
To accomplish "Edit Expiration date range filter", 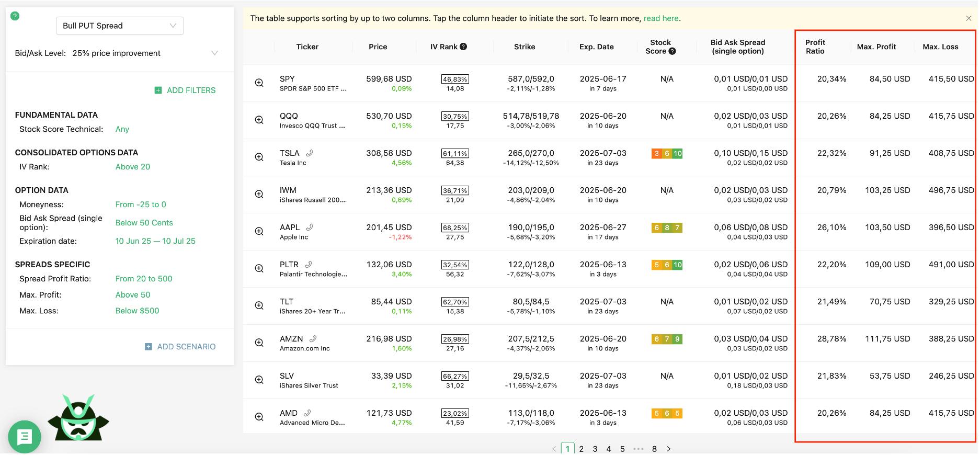I will [155, 241].
